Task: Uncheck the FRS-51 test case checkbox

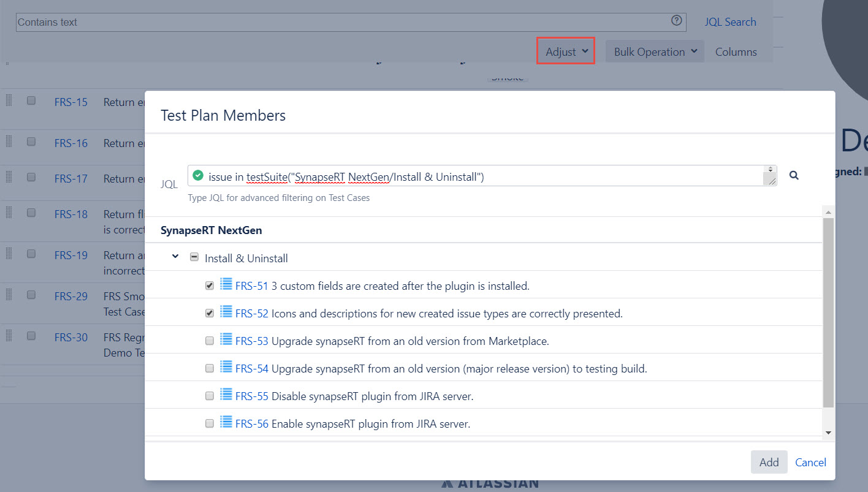Action: [210, 286]
